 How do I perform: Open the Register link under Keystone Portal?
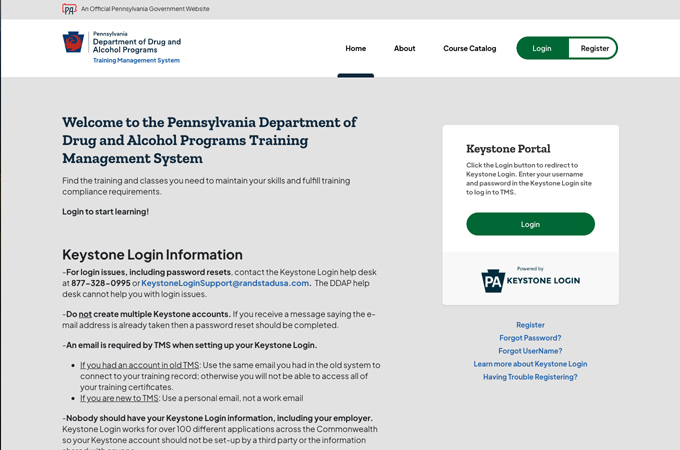click(x=530, y=325)
